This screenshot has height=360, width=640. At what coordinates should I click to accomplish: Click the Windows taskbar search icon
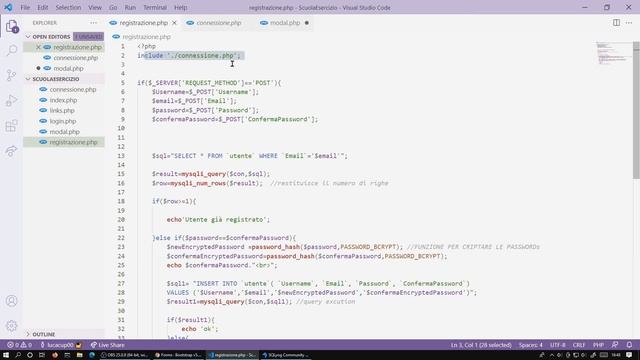point(18,355)
